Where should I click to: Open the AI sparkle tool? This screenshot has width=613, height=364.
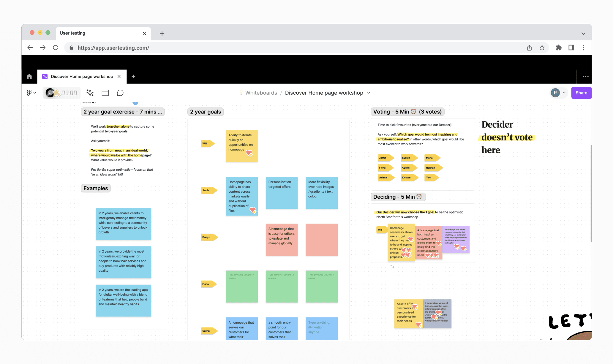(90, 93)
